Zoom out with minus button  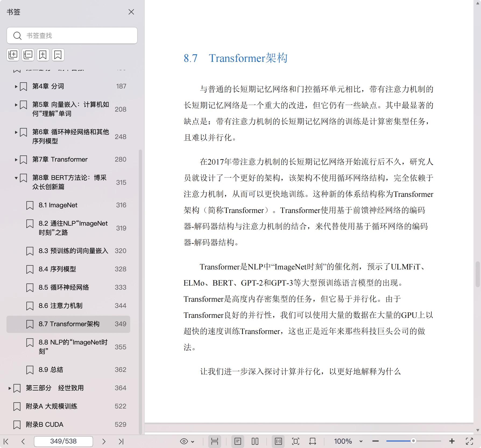[x=376, y=441]
